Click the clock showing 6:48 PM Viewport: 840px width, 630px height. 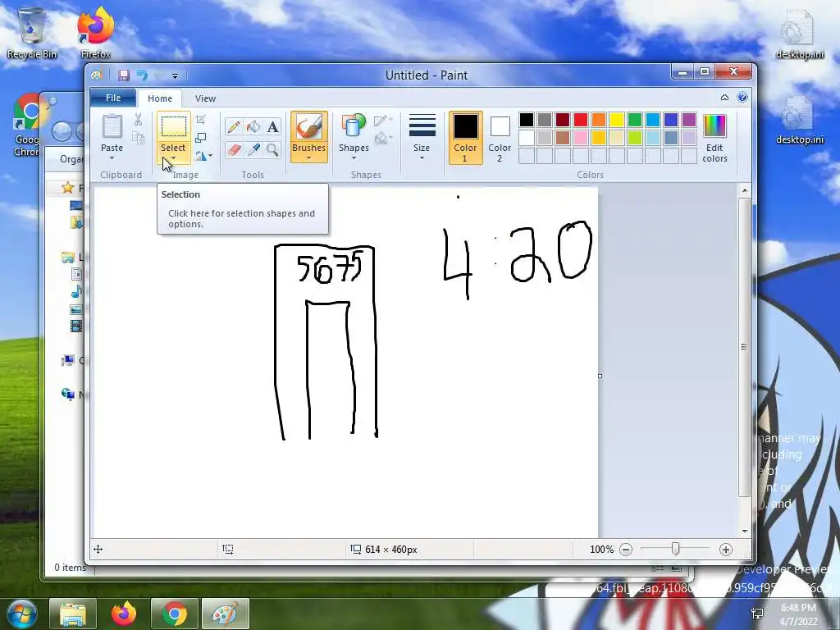pos(798,608)
